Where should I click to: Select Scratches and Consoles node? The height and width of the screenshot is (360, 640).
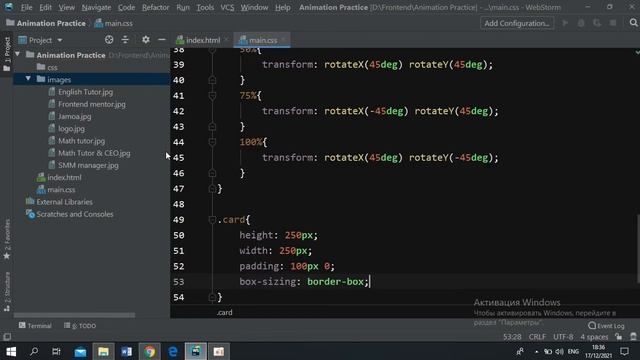coord(75,214)
